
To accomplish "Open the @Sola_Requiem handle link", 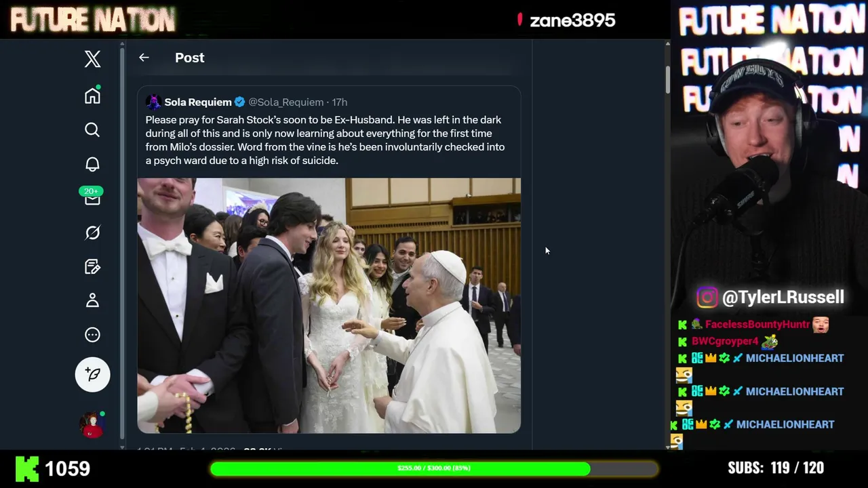I will pyautogui.click(x=285, y=102).
